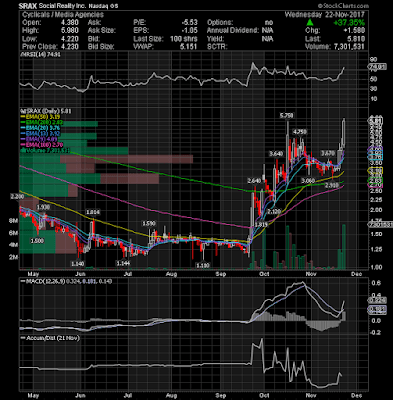393x400 pixels.
Task: Click the Low price 4.220
Action: click(69, 39)
